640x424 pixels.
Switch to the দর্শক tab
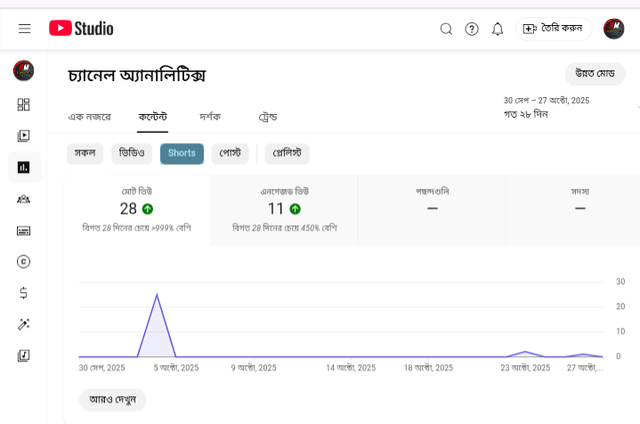(x=210, y=117)
